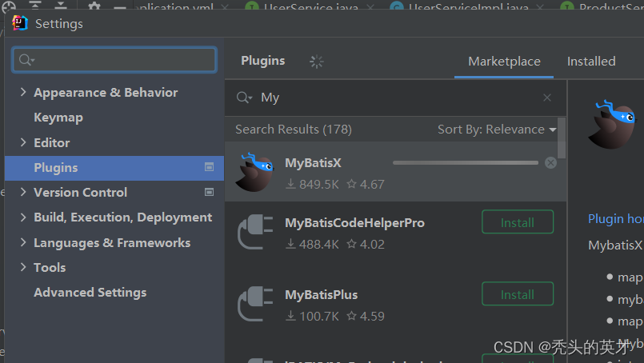Open the UserServiceImpl.java editor tab
This screenshot has height=363, width=644.
[468, 6]
